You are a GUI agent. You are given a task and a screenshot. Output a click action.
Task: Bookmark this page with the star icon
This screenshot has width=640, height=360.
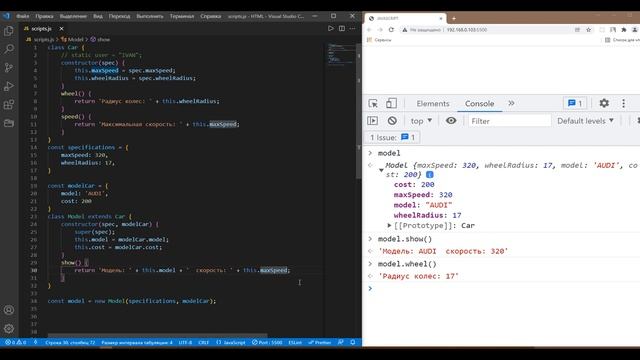(589, 30)
